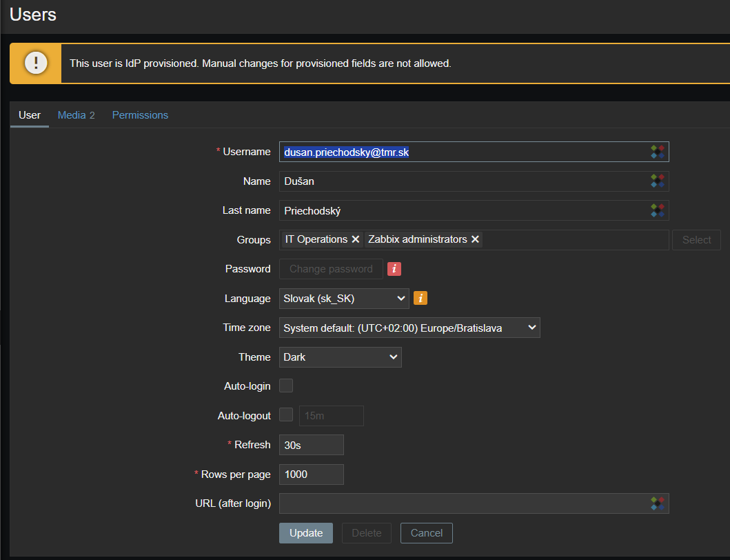
Task: Click the red info icon beside Change password
Action: pyautogui.click(x=394, y=269)
